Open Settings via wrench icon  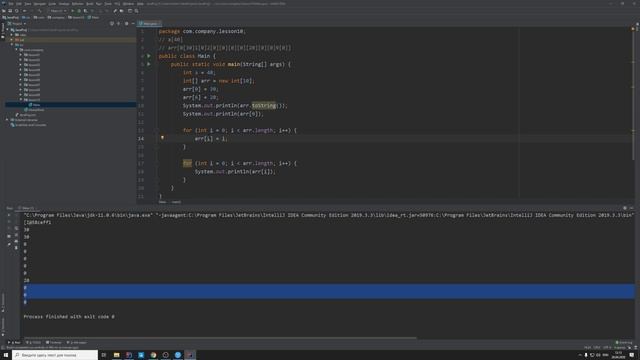(115, 11)
